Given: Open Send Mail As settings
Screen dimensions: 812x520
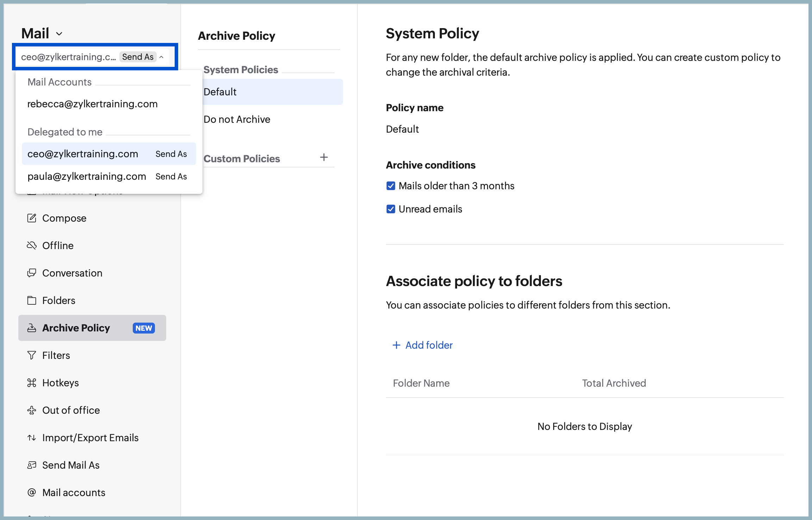Looking at the screenshot, I should click(x=92, y=465).
